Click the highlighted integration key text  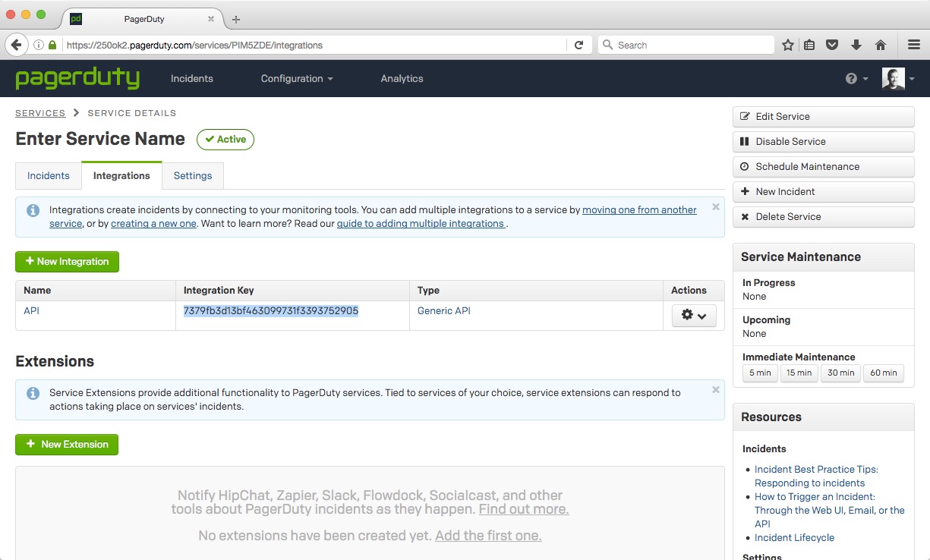tap(271, 310)
